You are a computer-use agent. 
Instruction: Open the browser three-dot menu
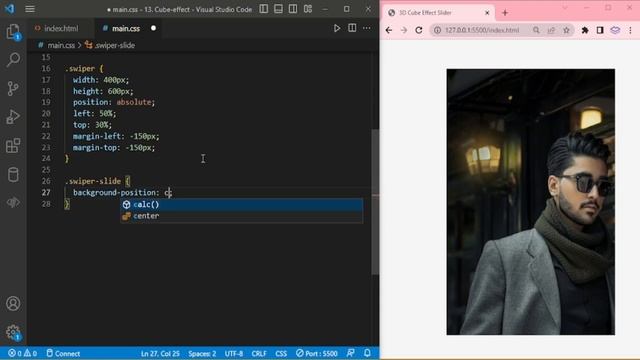pyautogui.click(x=630, y=30)
